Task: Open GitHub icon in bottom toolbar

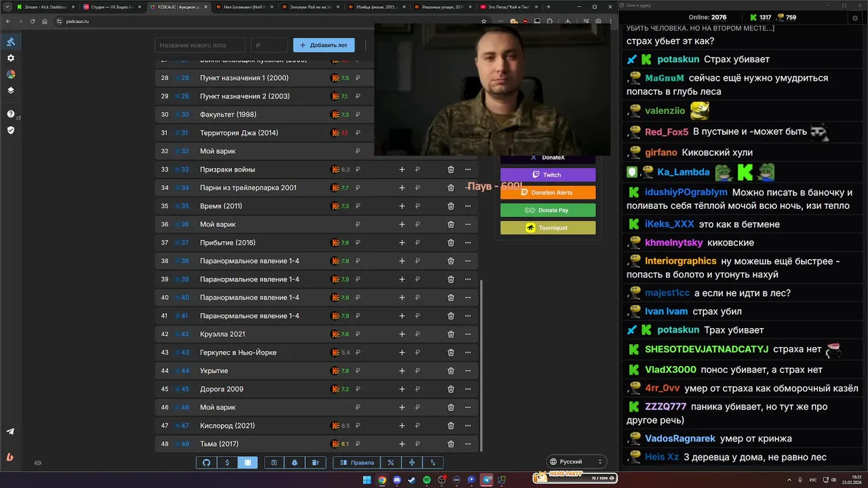Action: click(x=207, y=462)
